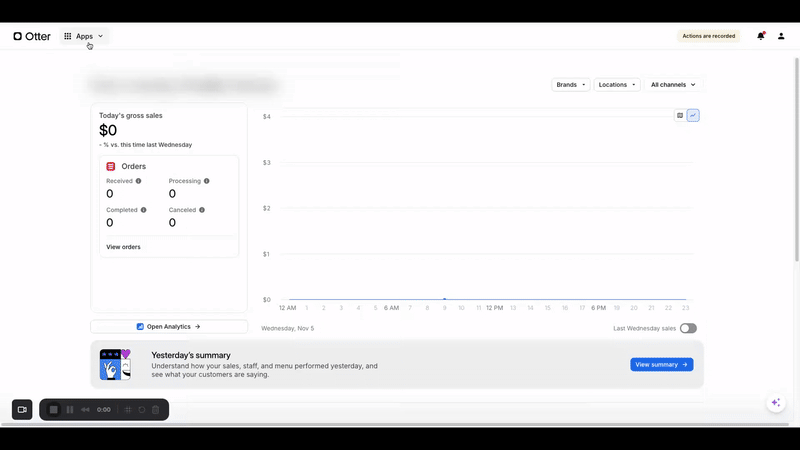The width and height of the screenshot is (800, 450).
Task: Open the Apps menu
Action: [84, 36]
